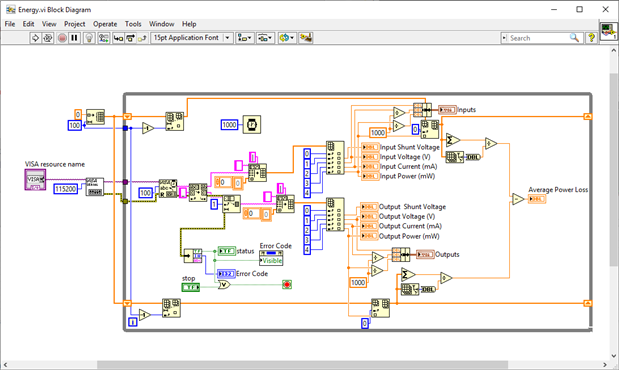Select the Average Power Loss indicator terminal
The width and height of the screenshot is (619, 370).
pyautogui.click(x=537, y=199)
